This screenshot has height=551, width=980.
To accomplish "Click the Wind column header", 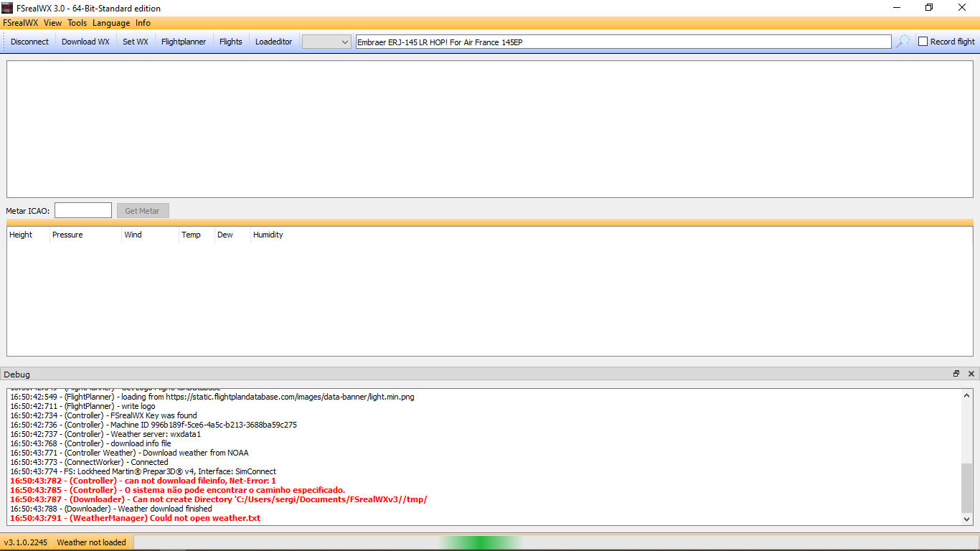I will (x=150, y=235).
